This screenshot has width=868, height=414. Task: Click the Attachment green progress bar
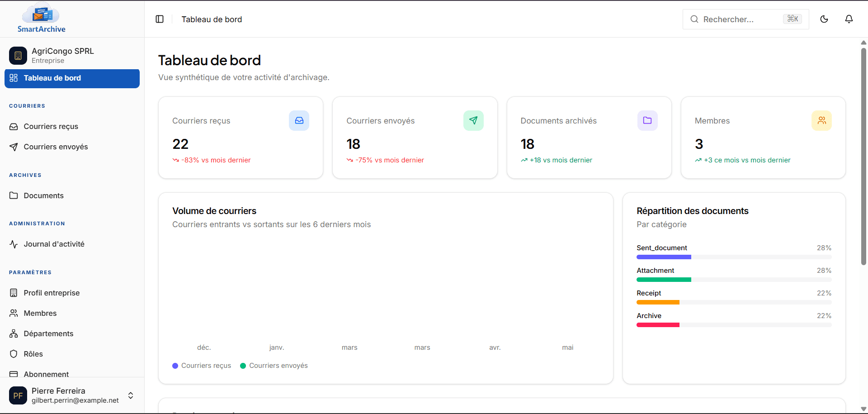(x=734, y=280)
